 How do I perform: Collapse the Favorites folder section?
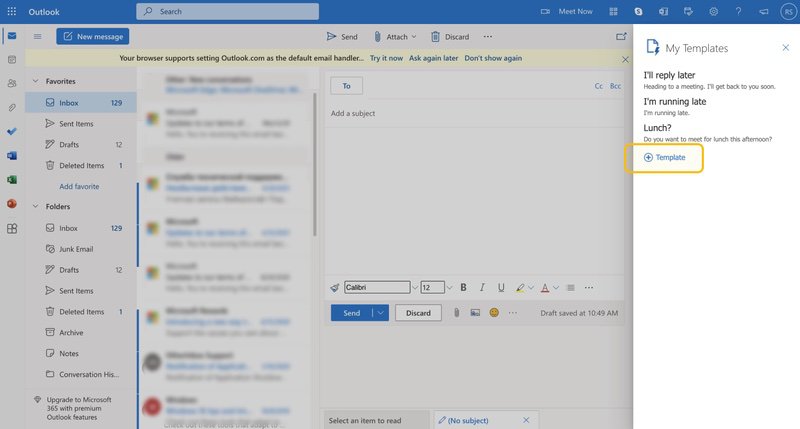point(36,81)
